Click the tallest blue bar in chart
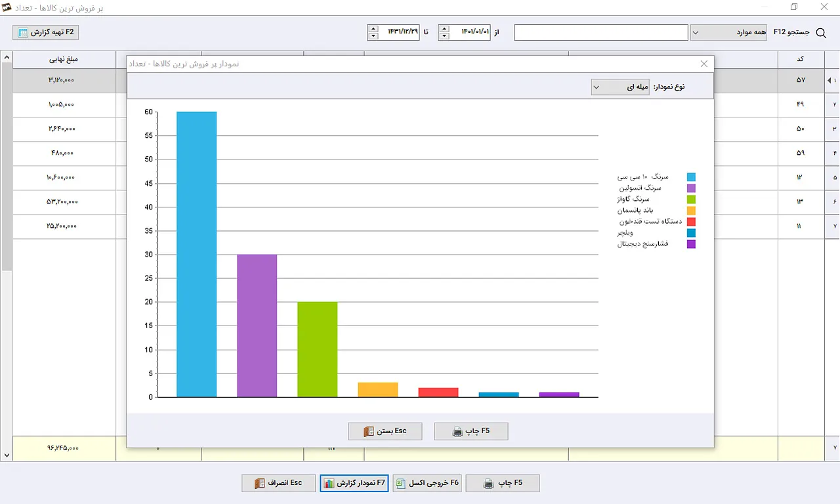This screenshot has height=504, width=840. (x=197, y=254)
